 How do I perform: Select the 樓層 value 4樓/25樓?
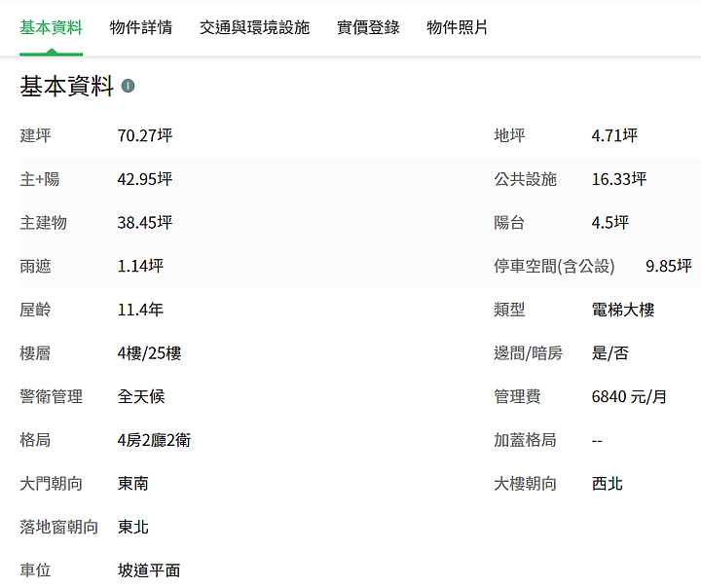click(x=149, y=353)
